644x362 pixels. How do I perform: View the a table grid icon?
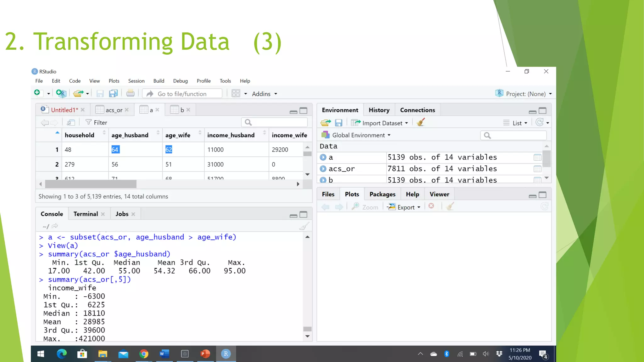pos(537,157)
